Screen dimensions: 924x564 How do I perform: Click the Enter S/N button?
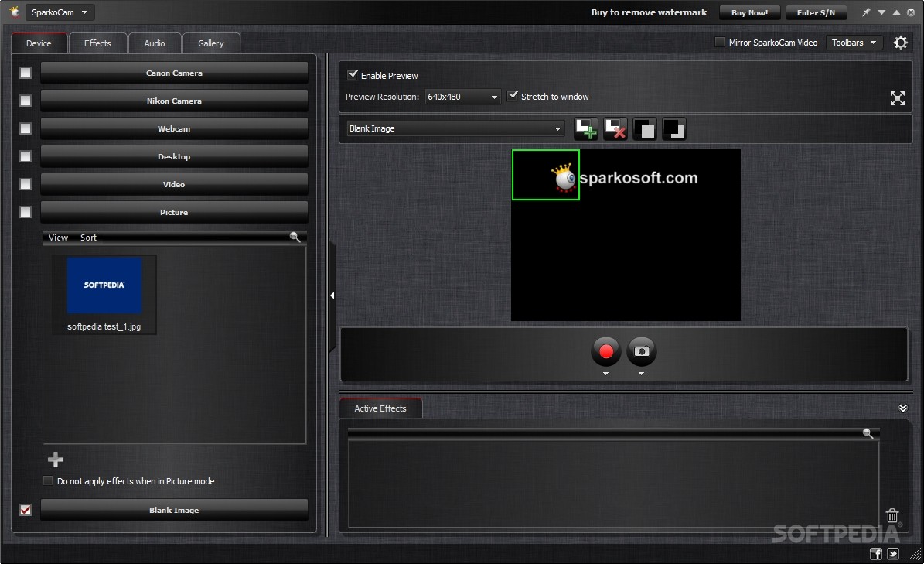click(x=817, y=12)
